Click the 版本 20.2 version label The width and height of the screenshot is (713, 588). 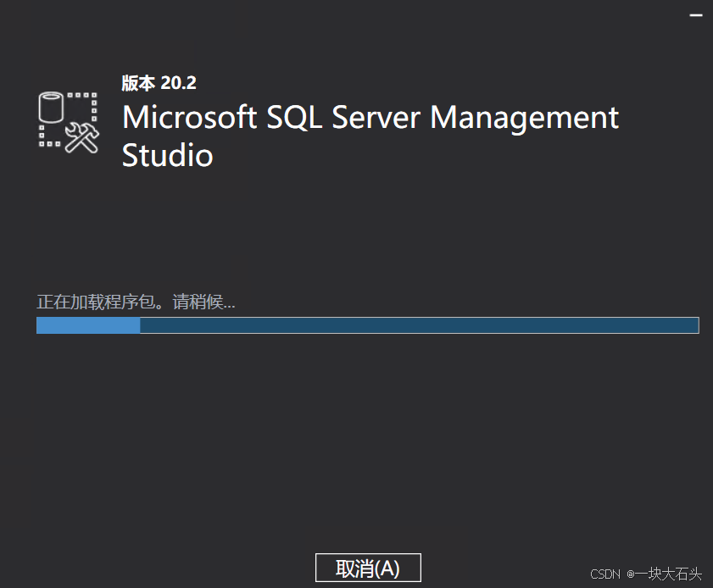click(159, 83)
